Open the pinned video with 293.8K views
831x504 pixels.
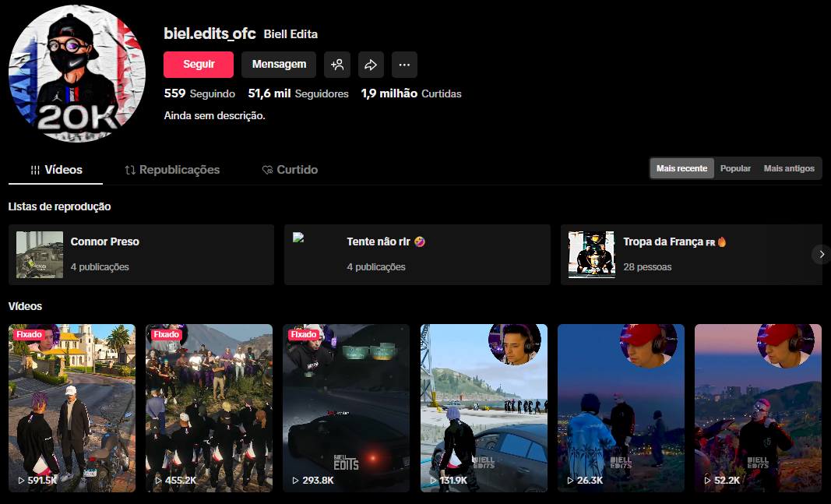tap(346, 408)
